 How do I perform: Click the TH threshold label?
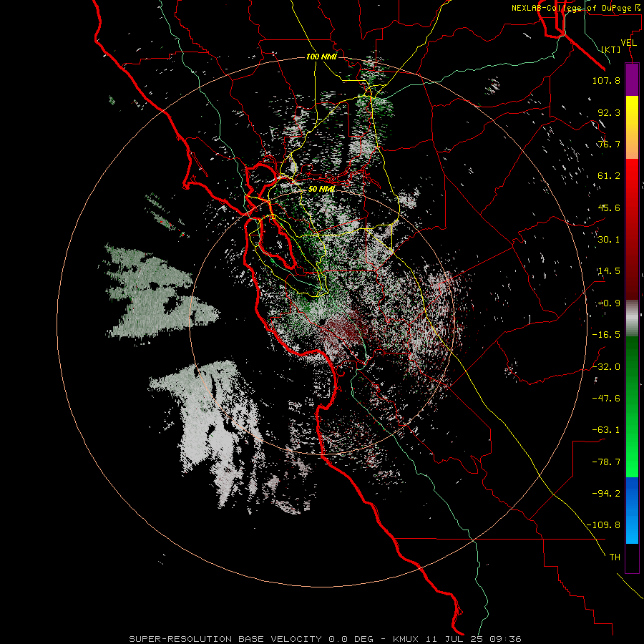pyautogui.click(x=615, y=557)
